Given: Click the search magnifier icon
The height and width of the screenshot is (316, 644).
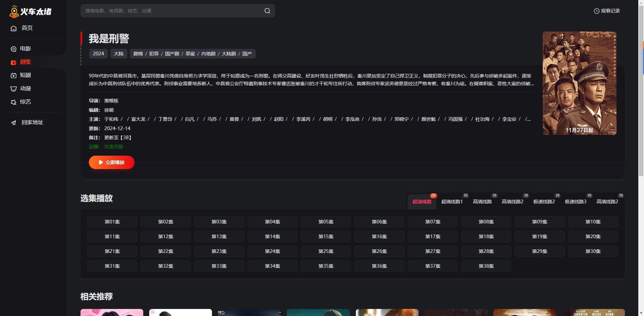Looking at the screenshot, I should tap(267, 11).
